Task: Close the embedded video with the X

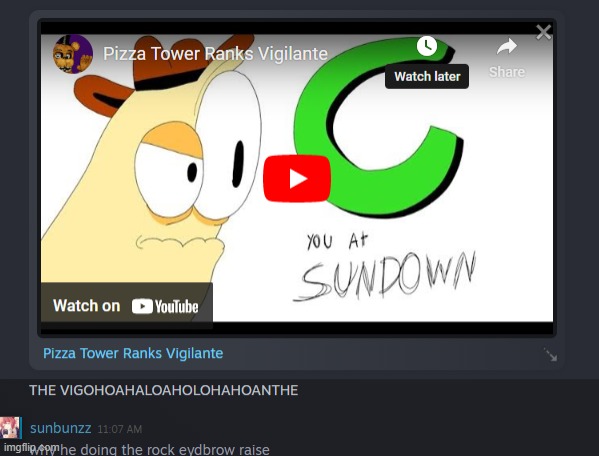Action: pos(543,32)
